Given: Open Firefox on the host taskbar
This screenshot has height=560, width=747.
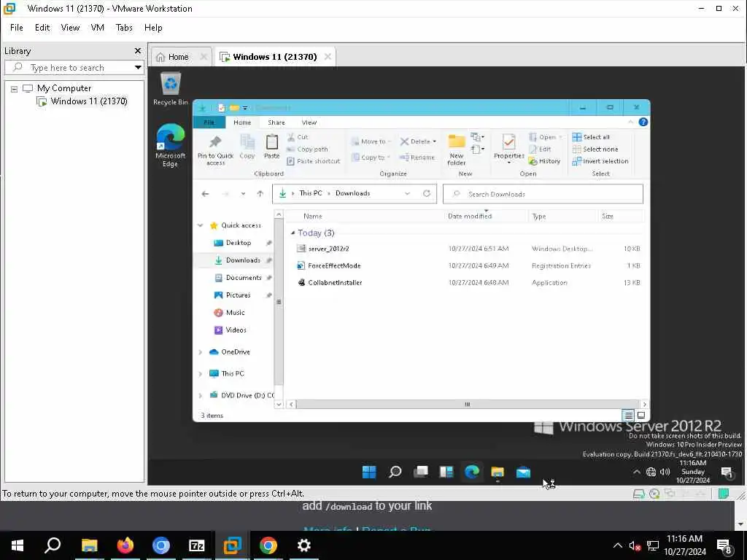Looking at the screenshot, I should tap(125, 545).
